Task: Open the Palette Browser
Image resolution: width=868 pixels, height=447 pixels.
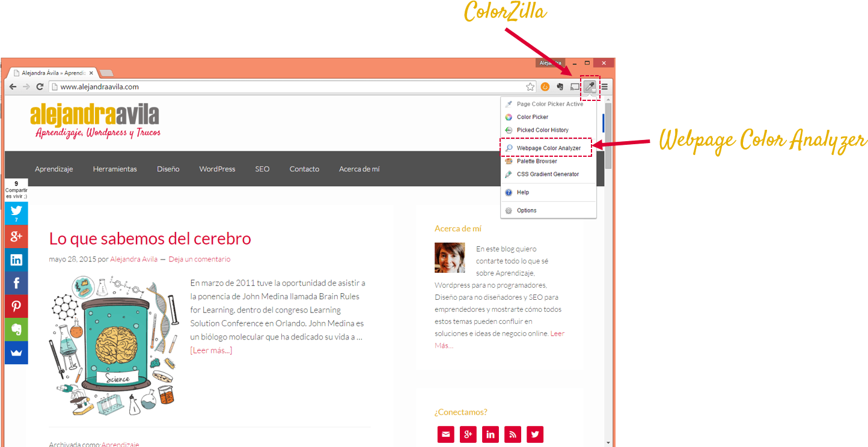Action: click(548, 161)
